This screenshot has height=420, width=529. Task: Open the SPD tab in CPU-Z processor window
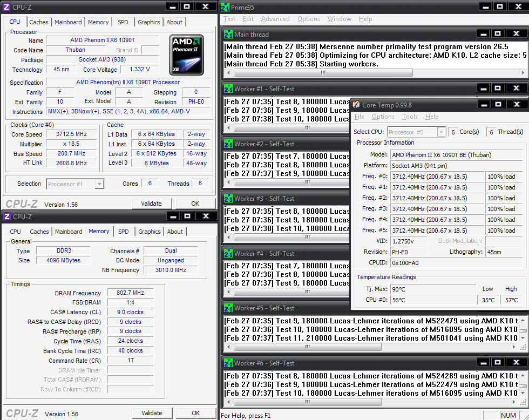[123, 22]
